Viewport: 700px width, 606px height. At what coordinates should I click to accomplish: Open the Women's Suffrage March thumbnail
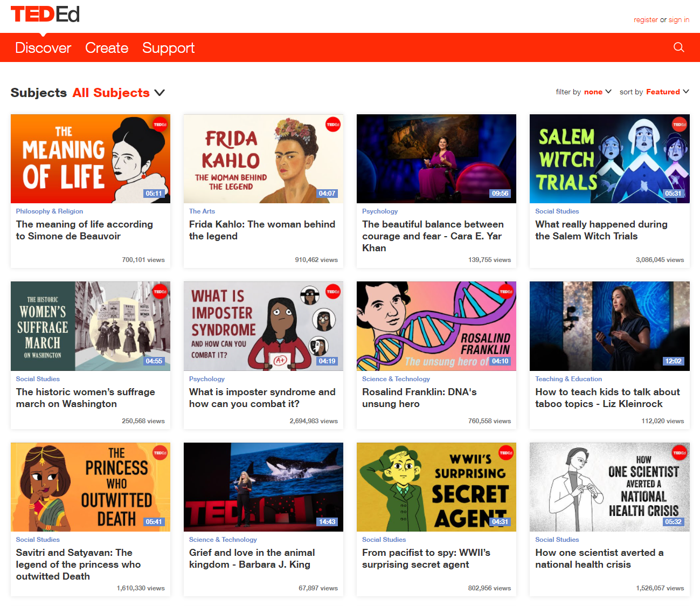[x=91, y=326]
